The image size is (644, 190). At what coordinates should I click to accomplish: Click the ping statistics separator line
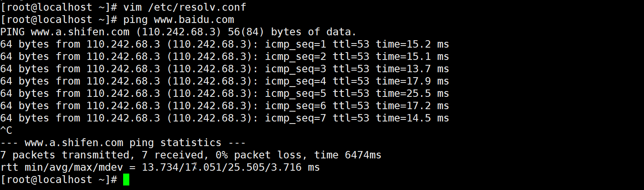[123, 143]
